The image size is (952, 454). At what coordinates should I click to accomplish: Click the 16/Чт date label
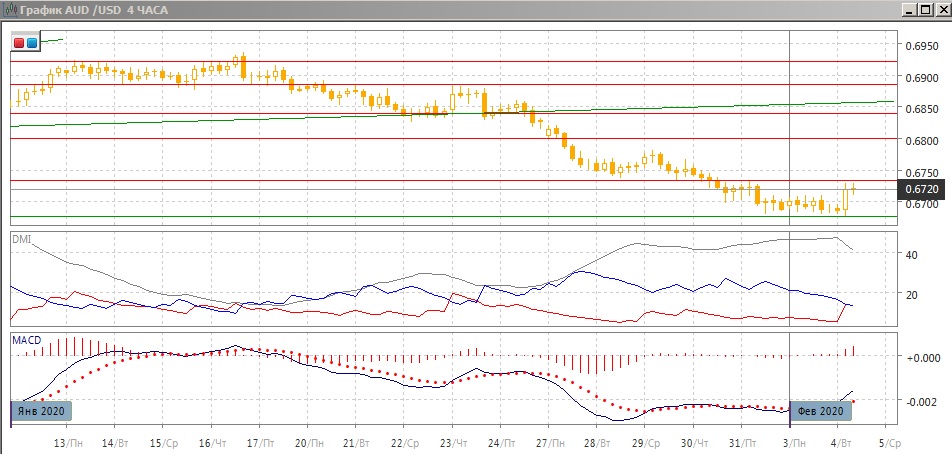211,441
